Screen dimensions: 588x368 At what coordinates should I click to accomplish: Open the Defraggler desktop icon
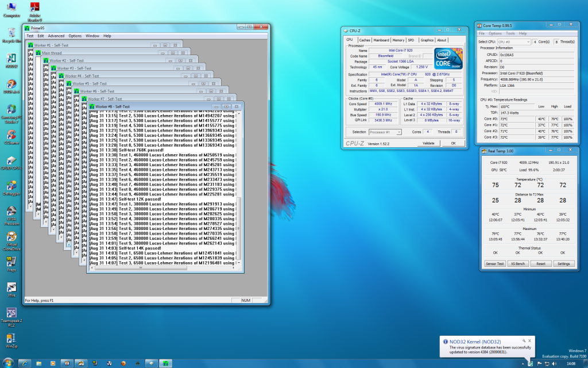11,188
